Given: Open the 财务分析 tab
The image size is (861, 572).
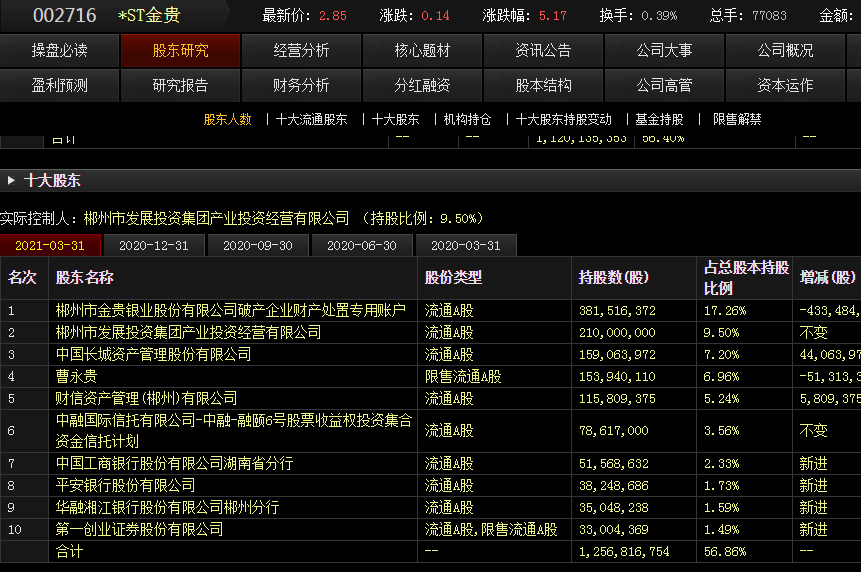Looking at the screenshot, I should [x=301, y=85].
